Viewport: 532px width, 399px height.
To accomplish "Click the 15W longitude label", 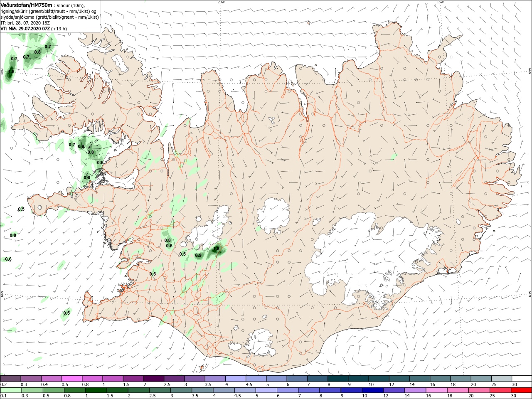I will coord(440,2).
